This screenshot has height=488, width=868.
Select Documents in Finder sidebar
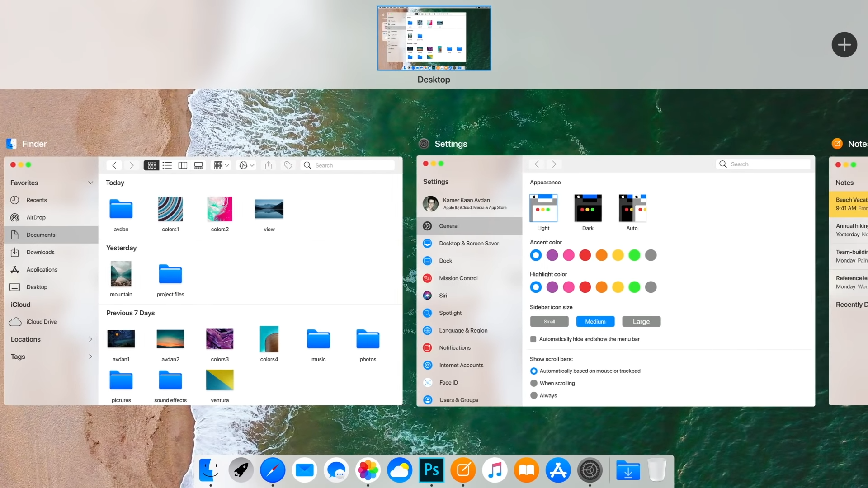[51, 235]
